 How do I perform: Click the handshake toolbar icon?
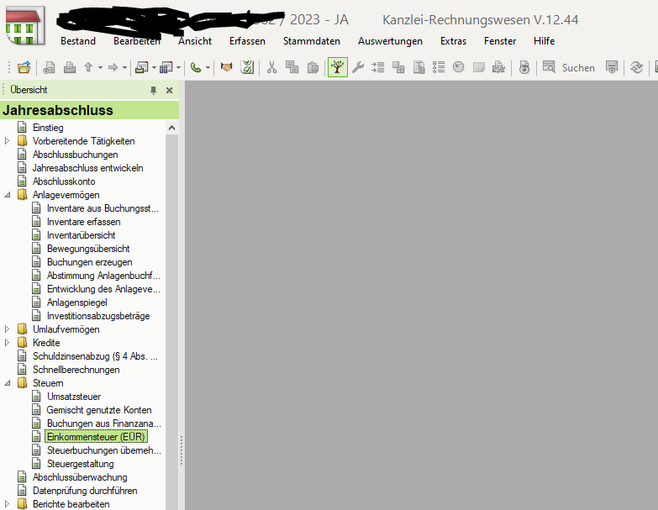226,67
